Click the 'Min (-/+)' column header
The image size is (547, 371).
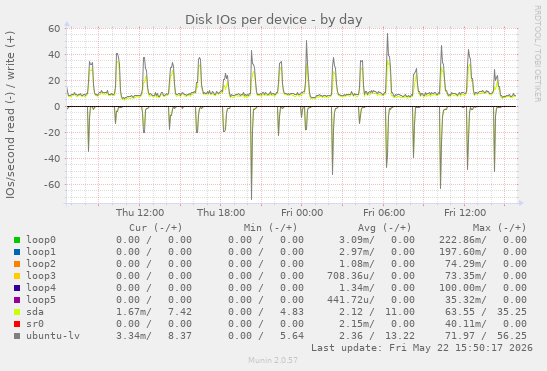270,228
